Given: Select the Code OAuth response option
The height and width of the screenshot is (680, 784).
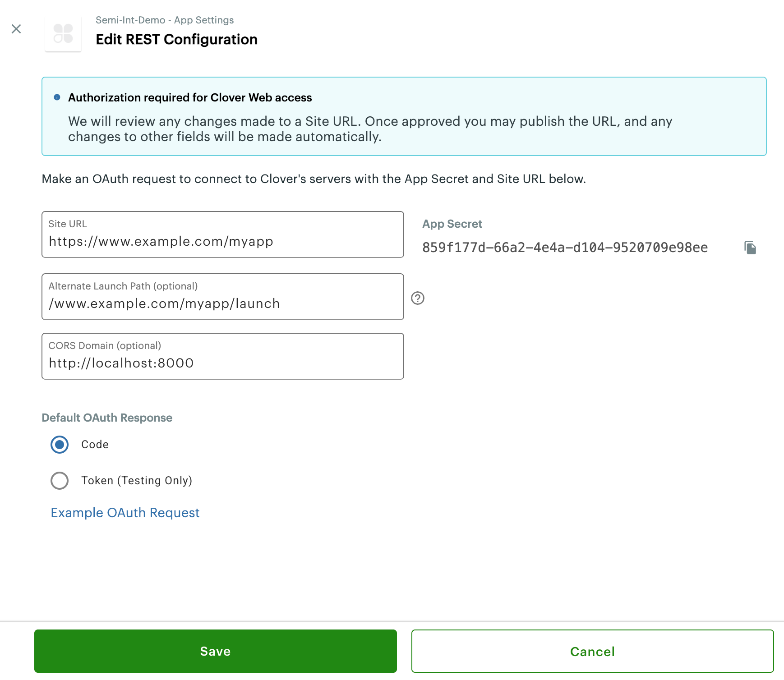Looking at the screenshot, I should pos(60,445).
